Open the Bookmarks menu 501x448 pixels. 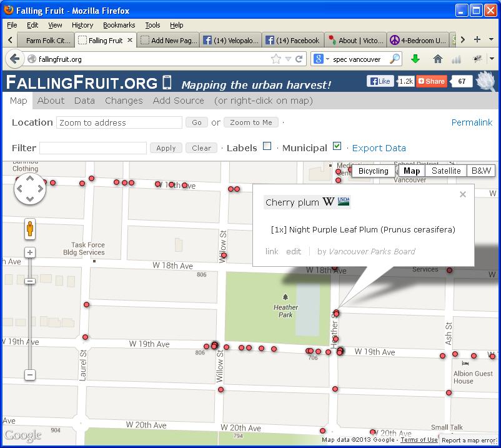point(119,25)
